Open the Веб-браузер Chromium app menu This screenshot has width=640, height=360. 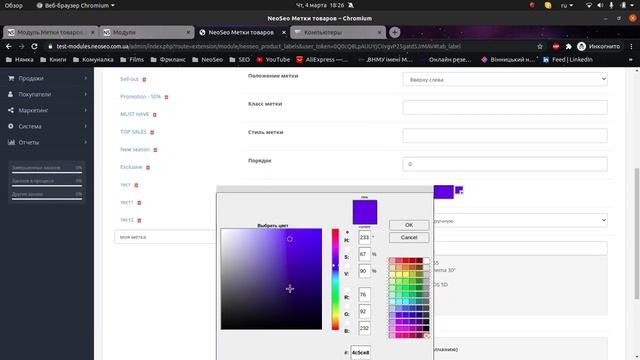76,5
